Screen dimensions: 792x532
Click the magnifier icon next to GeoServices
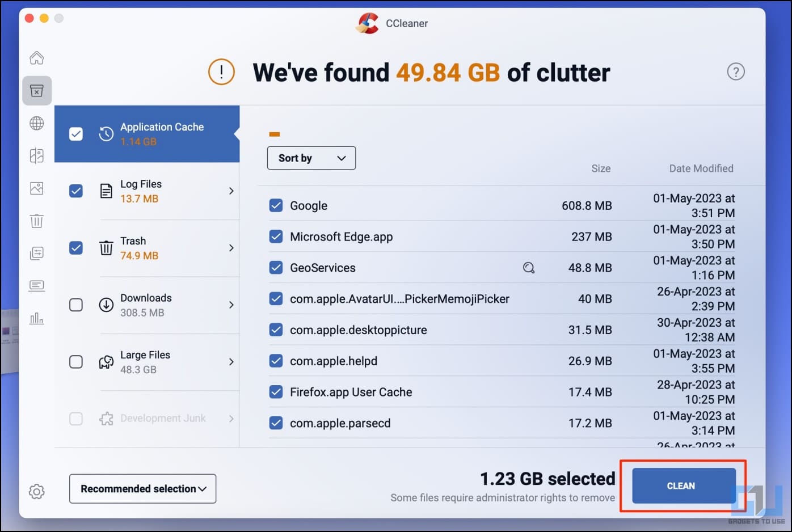tap(529, 268)
